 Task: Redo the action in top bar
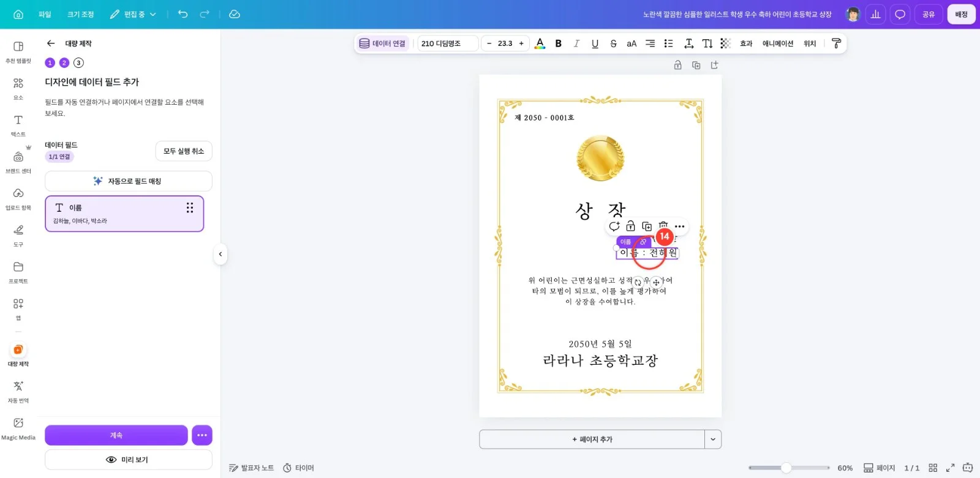tap(205, 14)
